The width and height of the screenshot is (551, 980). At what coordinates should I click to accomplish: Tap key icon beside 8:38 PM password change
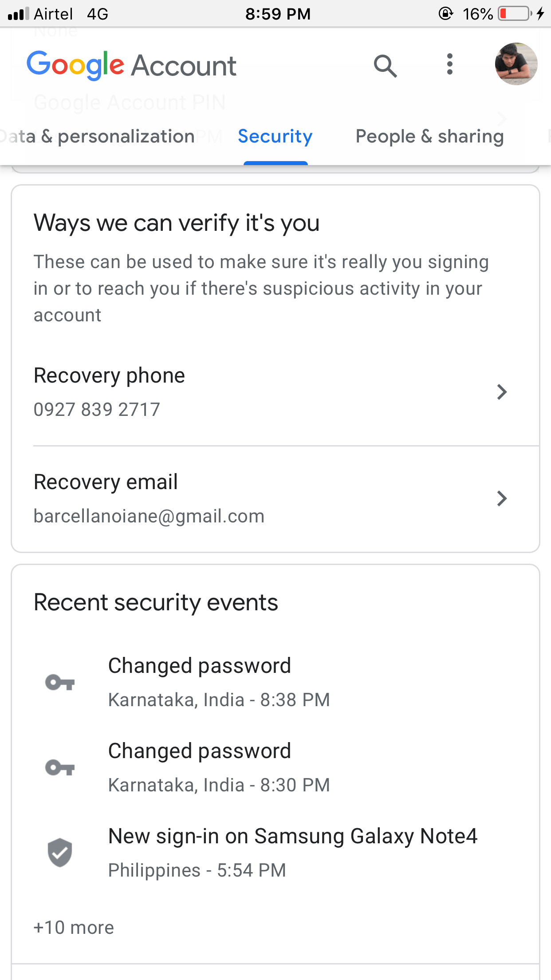pyautogui.click(x=60, y=682)
